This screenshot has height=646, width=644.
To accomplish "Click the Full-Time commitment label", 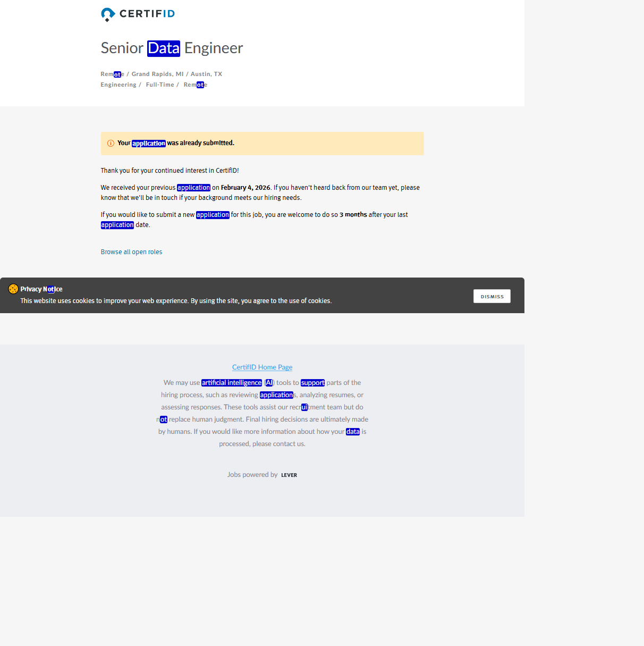I will [x=160, y=85].
